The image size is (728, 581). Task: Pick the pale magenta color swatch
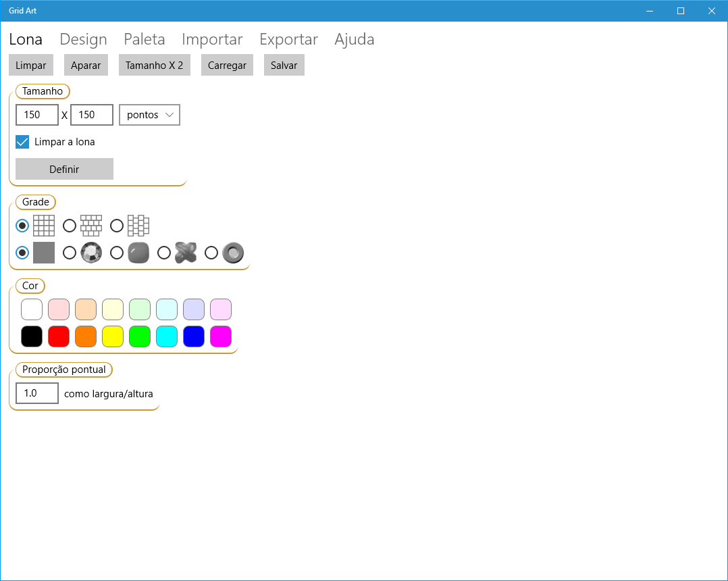click(221, 309)
